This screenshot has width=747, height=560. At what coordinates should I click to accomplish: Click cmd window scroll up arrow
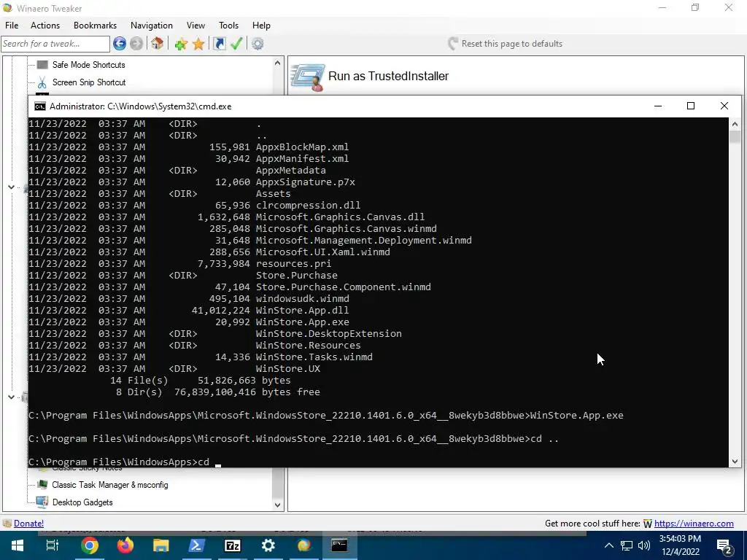click(735, 124)
